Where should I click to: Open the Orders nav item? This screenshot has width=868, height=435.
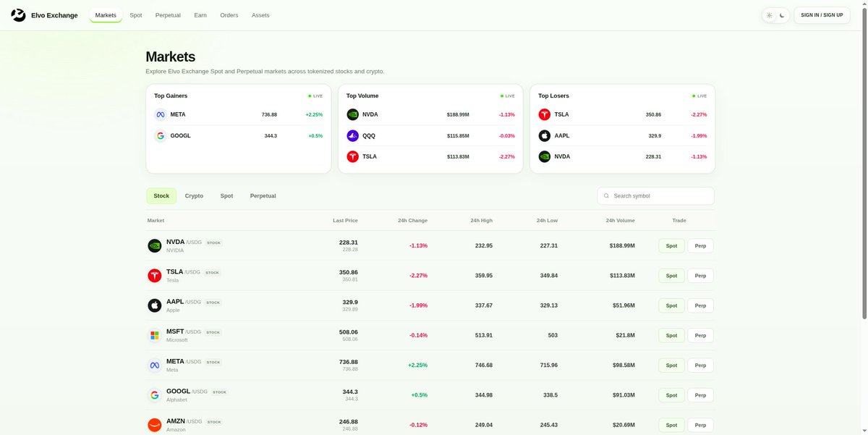tap(229, 15)
